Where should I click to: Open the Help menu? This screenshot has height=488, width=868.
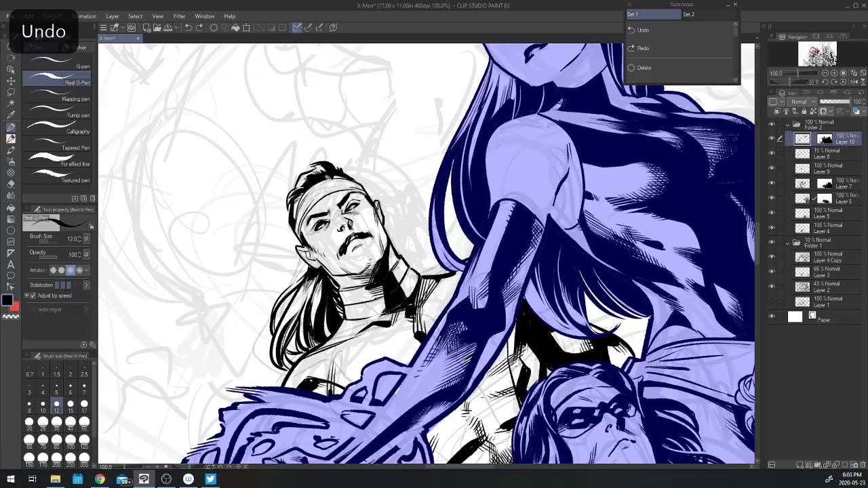pos(230,16)
